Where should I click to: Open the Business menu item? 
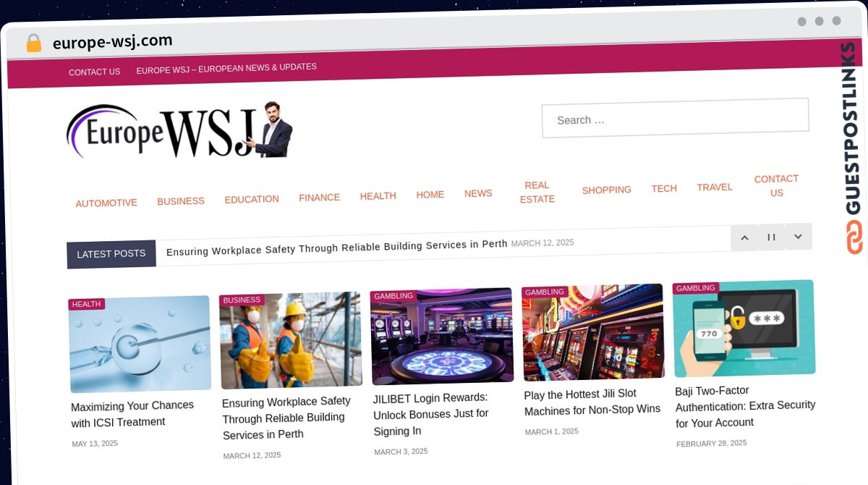pyautogui.click(x=181, y=201)
